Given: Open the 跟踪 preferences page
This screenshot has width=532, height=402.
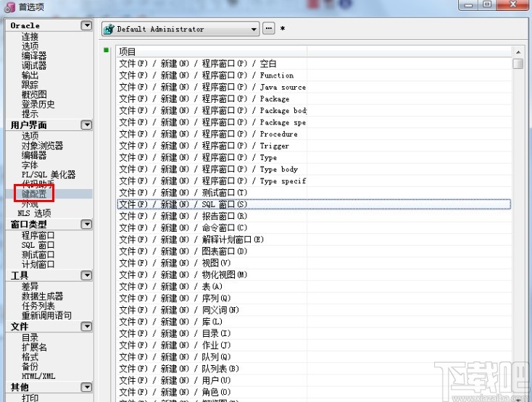Looking at the screenshot, I should 30,85.
